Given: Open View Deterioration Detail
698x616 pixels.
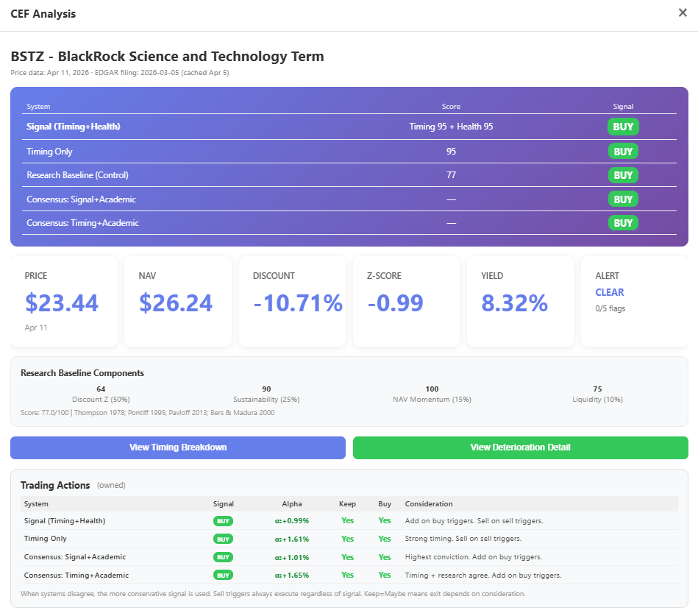Looking at the screenshot, I should coord(521,447).
